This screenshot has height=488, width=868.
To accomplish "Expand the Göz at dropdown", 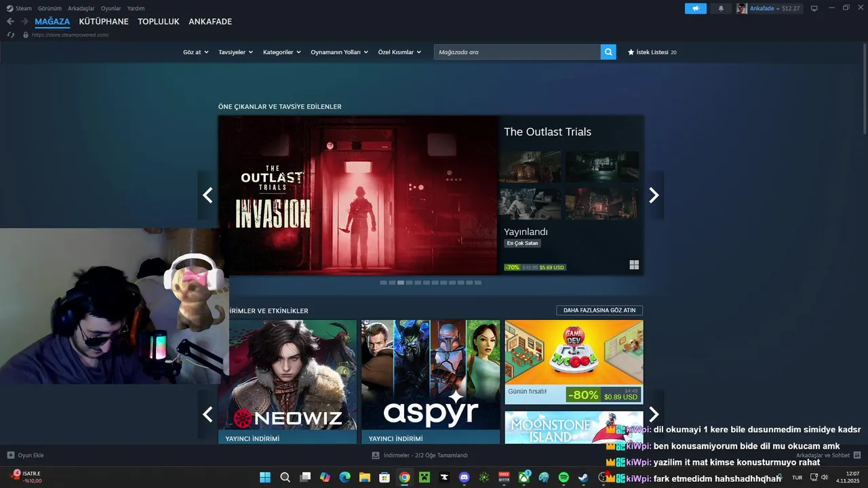I will click(x=195, y=52).
